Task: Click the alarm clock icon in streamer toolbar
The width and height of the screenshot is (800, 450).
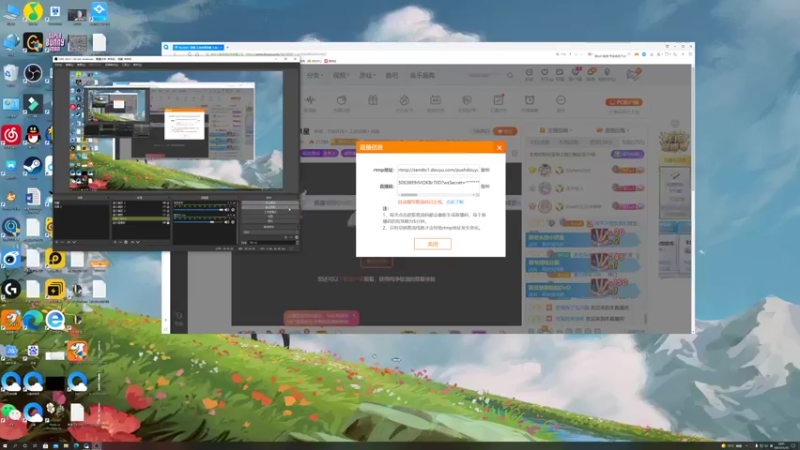Action: tap(530, 100)
